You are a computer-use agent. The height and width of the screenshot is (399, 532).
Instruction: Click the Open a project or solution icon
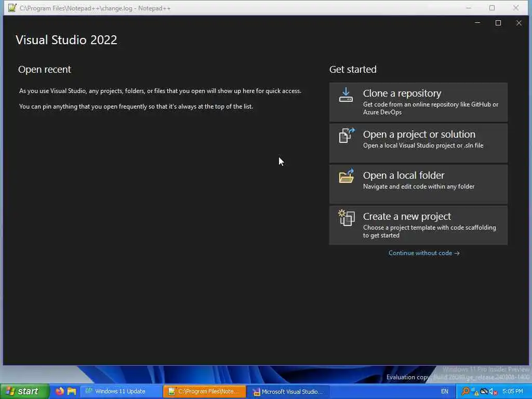tap(347, 136)
